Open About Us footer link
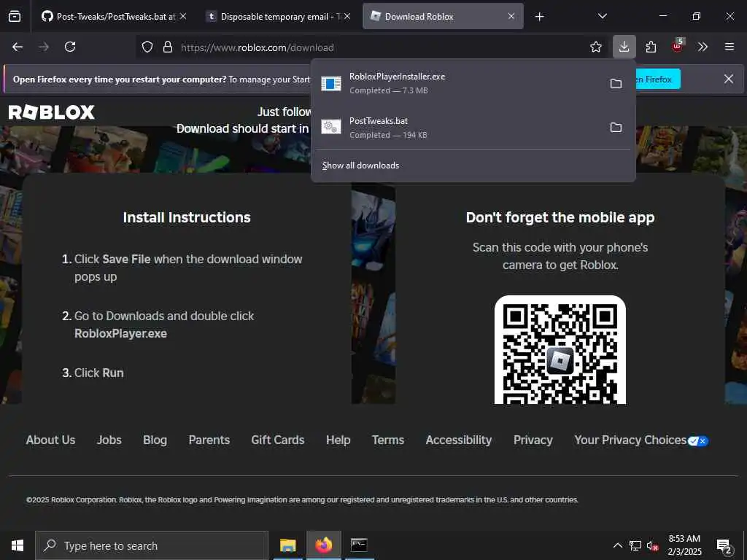 tap(50, 440)
